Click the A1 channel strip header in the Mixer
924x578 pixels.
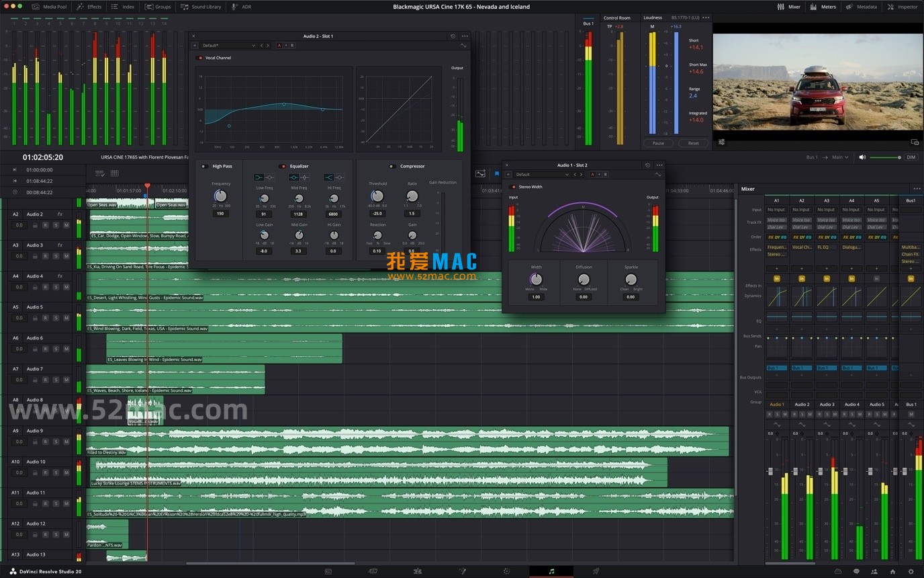pos(777,200)
